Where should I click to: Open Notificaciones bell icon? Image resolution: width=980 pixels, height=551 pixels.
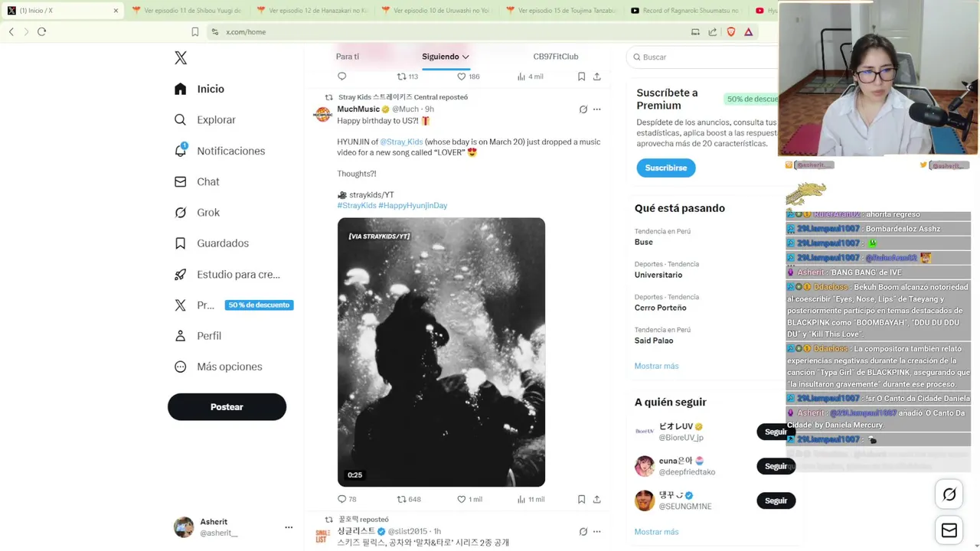pos(181,150)
